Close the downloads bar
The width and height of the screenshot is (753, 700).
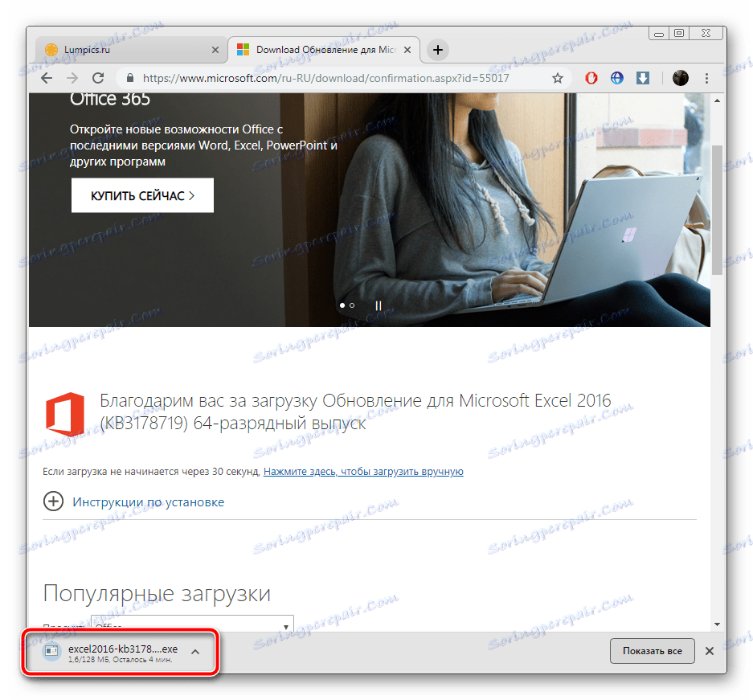click(710, 651)
